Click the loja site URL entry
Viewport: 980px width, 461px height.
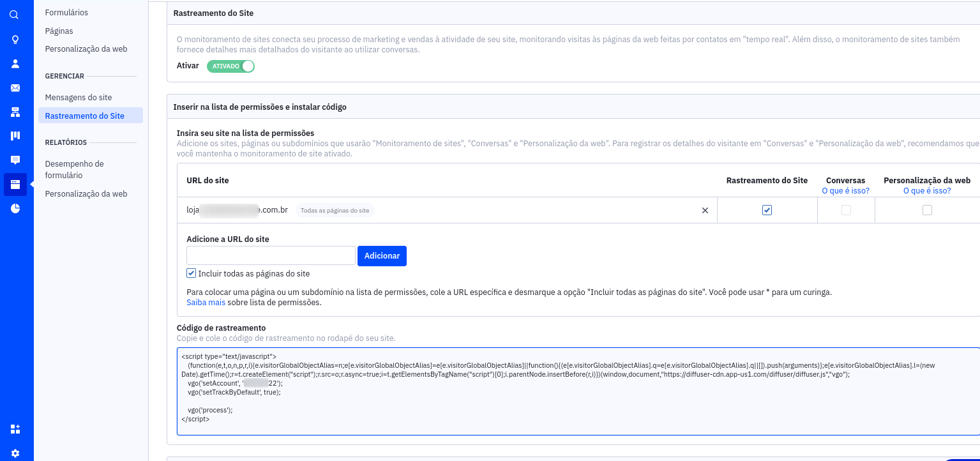click(237, 210)
